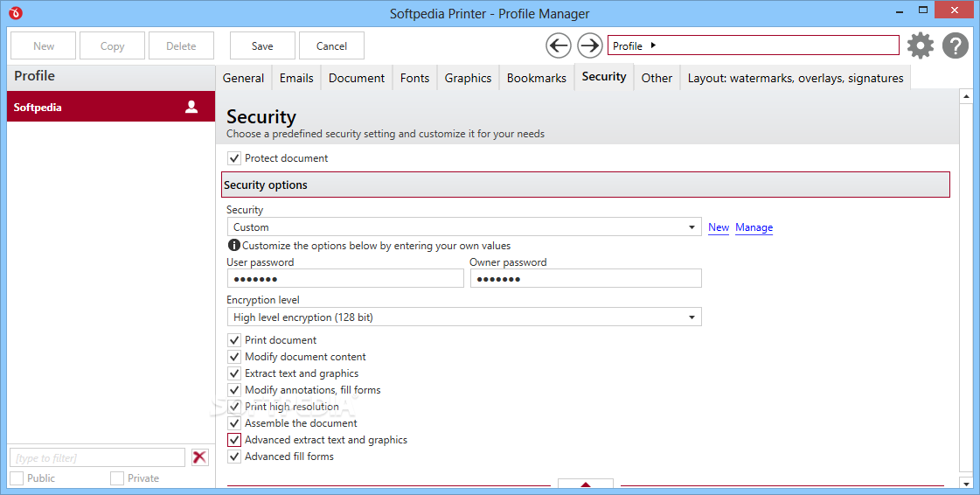This screenshot has height=495, width=980.
Task: Disable Extract text and graphics permission
Action: pos(233,373)
